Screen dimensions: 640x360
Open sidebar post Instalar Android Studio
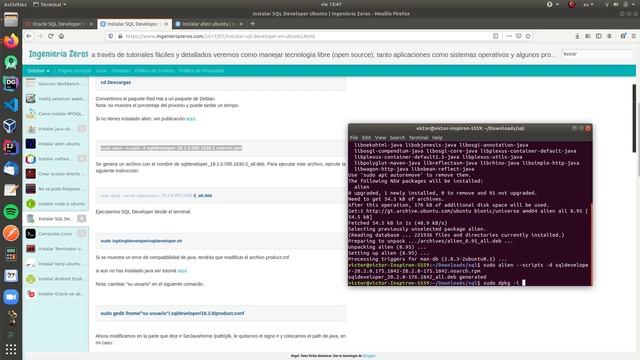pyautogui.click(x=56, y=279)
